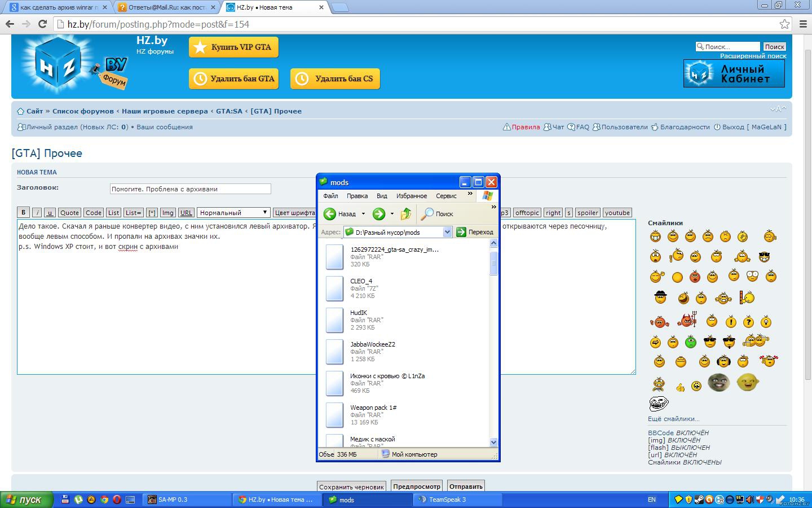The height and width of the screenshot is (508, 812).
Task: Bookmark this page with the star icon
Action: coord(784,24)
